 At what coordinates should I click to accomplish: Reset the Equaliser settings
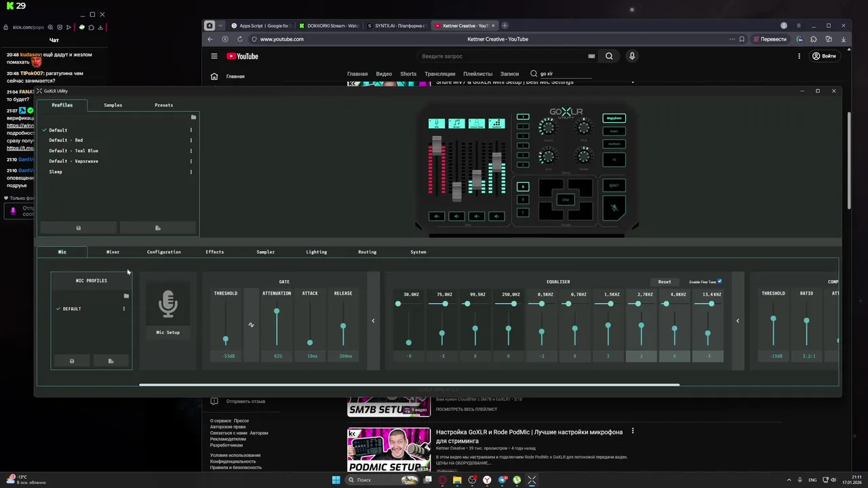665,282
